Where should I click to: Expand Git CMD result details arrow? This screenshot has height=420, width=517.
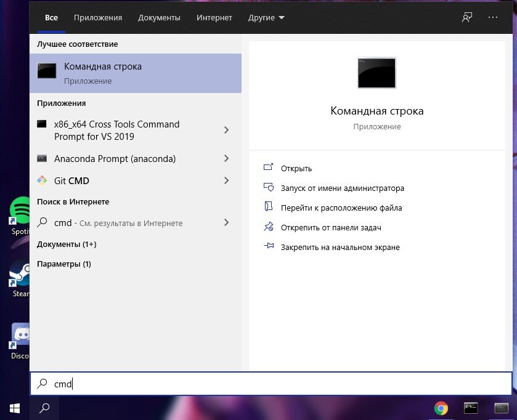(x=227, y=180)
